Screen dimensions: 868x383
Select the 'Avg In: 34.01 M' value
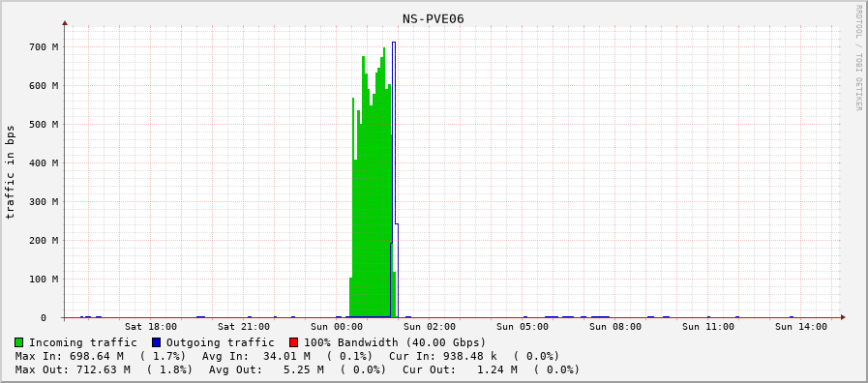pos(256,356)
